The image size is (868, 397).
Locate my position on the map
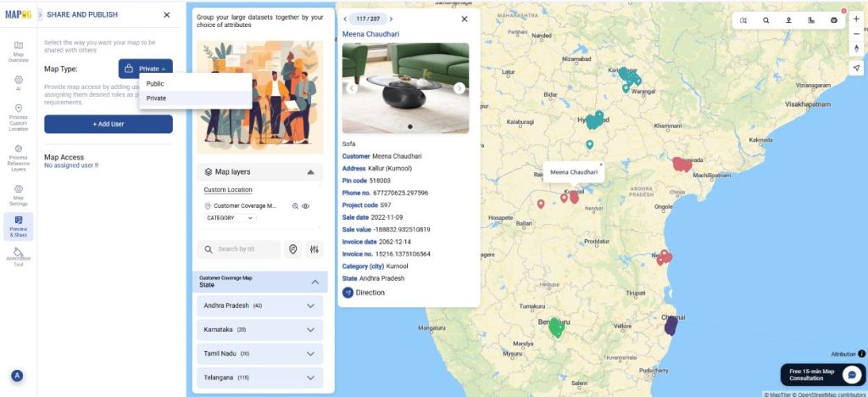click(x=856, y=68)
